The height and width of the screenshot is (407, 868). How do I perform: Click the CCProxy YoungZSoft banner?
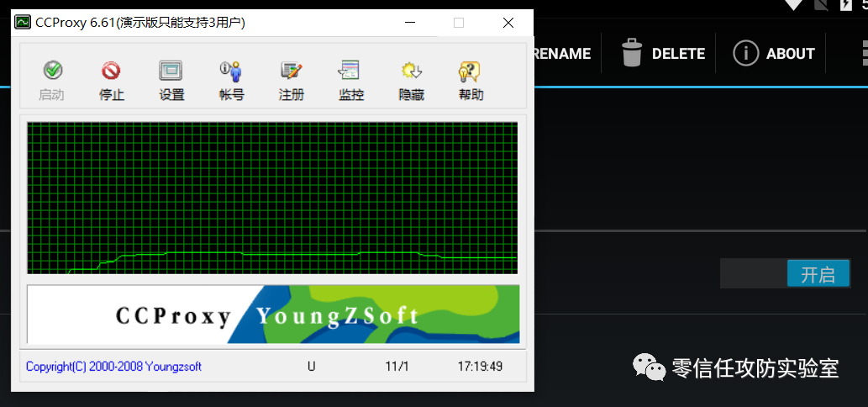pyautogui.click(x=273, y=314)
